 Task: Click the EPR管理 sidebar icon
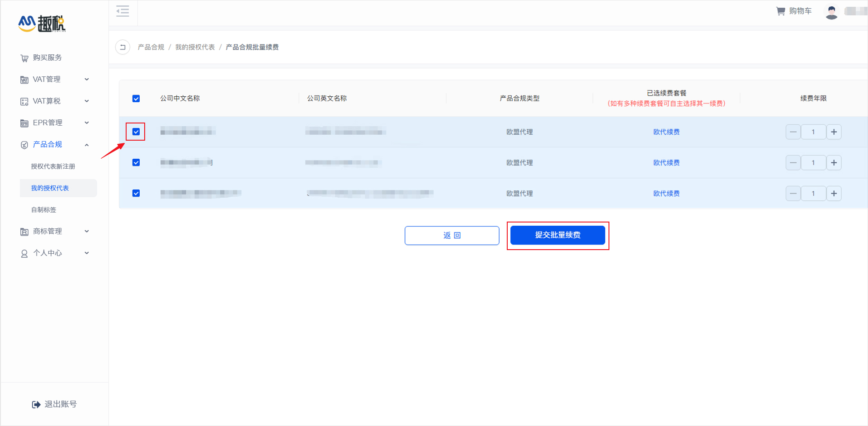point(24,123)
